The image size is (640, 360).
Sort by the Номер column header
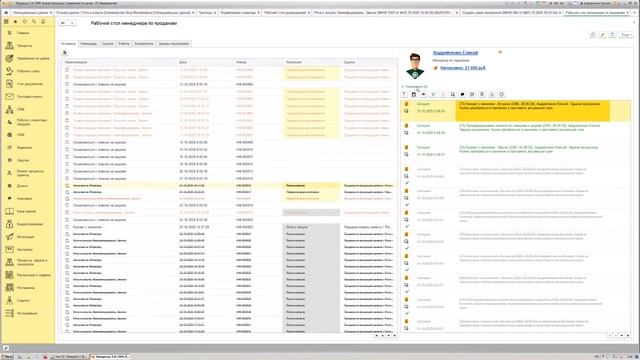(x=258, y=62)
